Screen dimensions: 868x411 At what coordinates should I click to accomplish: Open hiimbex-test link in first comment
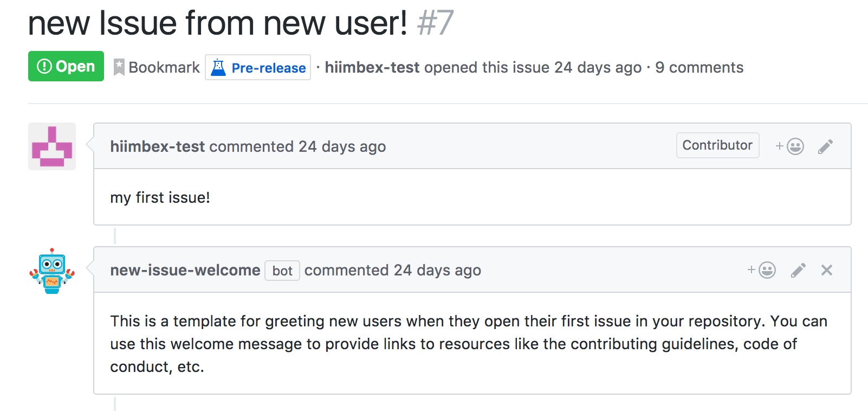[158, 146]
